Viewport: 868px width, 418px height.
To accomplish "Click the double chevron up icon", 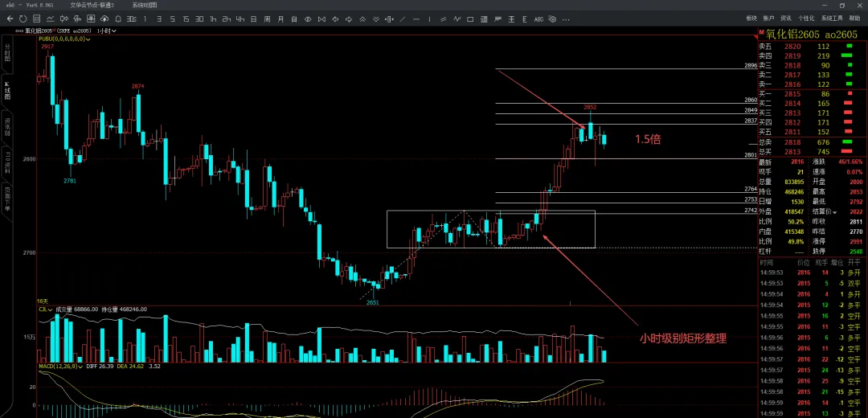I will pos(362,18).
